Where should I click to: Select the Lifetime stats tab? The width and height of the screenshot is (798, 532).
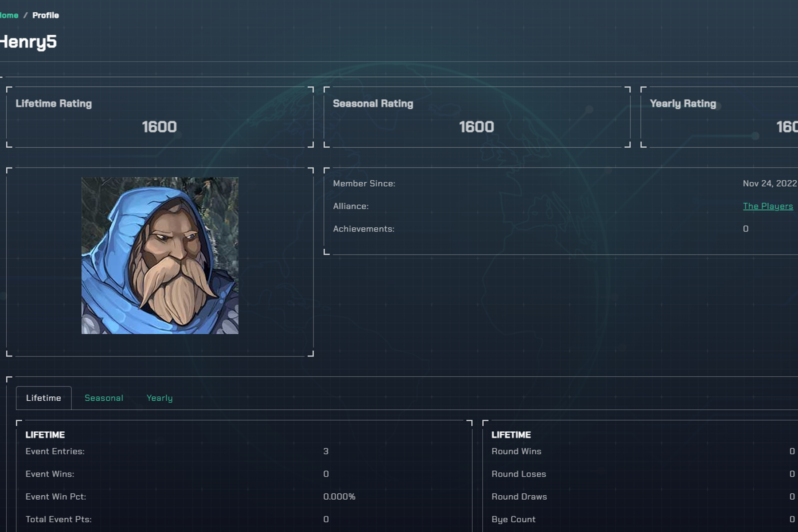pos(43,398)
